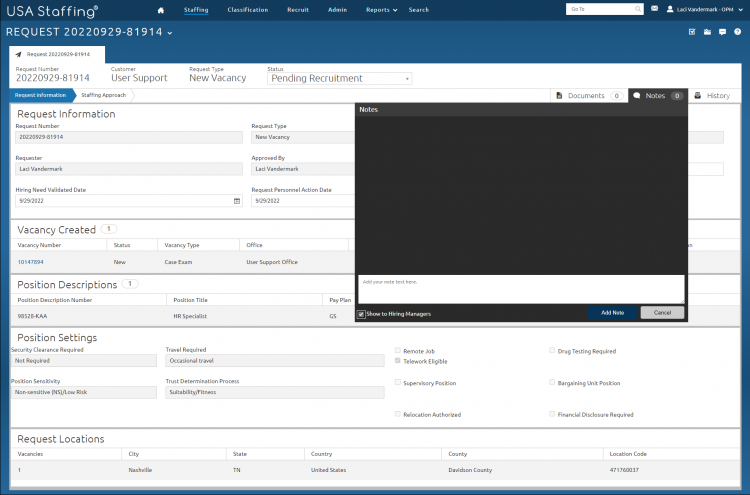Screen dimensions: 750x495
Task: Click the Documents file icon
Action: 559,96
